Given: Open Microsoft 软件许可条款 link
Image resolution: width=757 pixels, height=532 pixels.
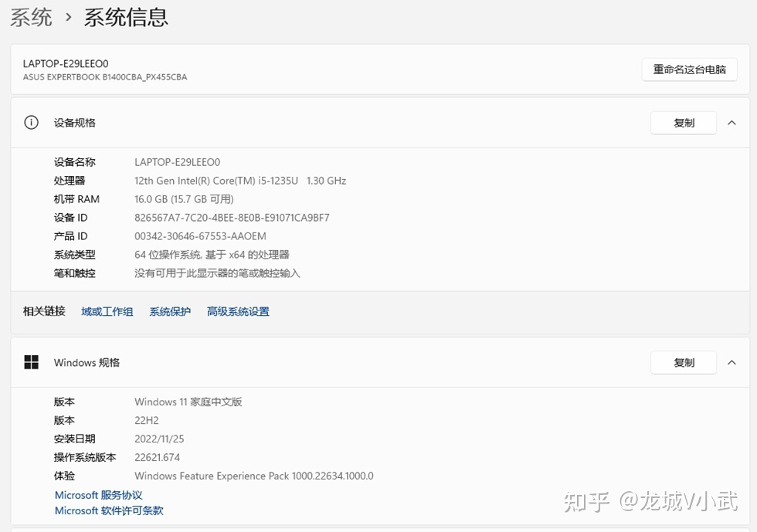Looking at the screenshot, I should (x=109, y=510).
